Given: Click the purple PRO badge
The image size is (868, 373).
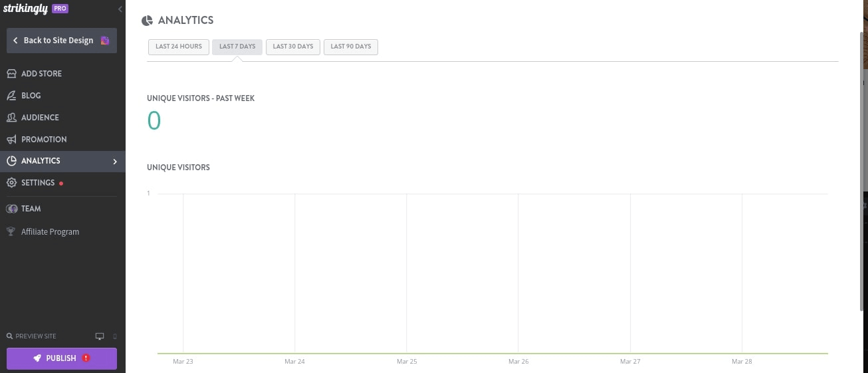Looking at the screenshot, I should [x=60, y=9].
